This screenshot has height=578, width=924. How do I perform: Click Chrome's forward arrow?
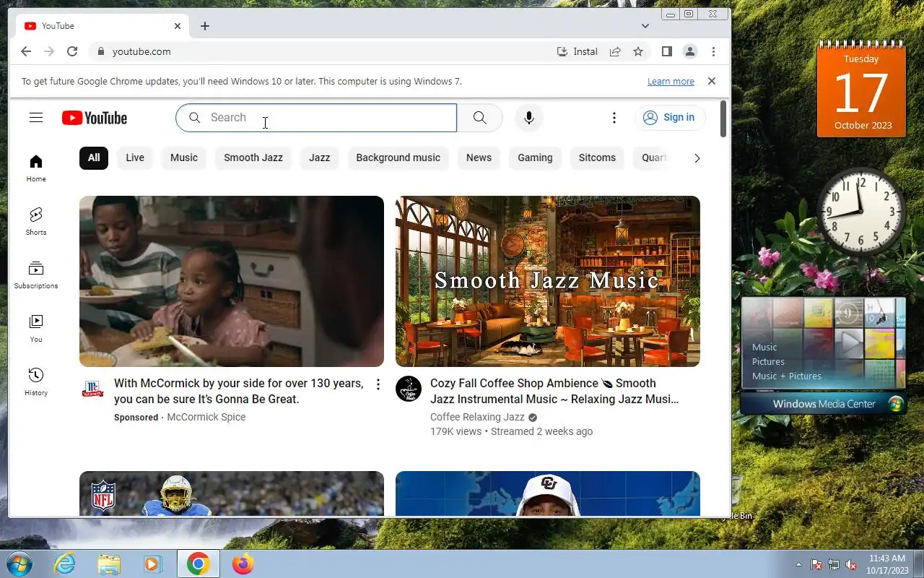tap(49, 51)
